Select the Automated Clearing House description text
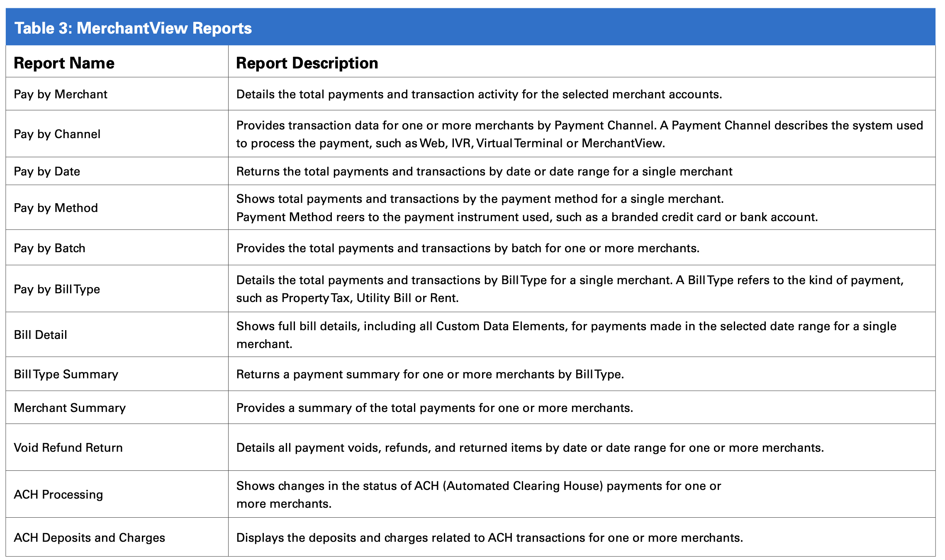Image resolution: width=945 pixels, height=560 pixels. (x=478, y=494)
